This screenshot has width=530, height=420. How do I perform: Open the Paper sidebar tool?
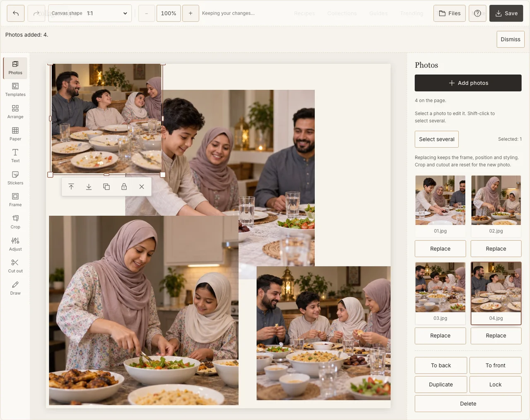tap(15, 134)
